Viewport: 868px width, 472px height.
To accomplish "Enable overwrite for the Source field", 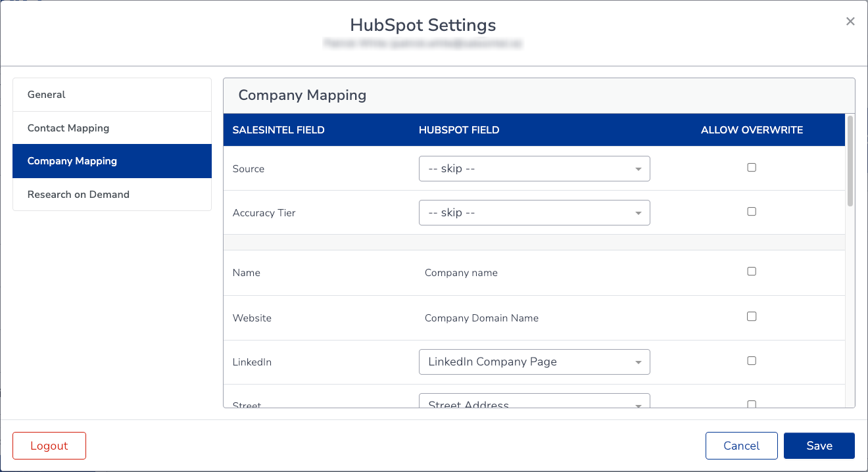I will click(x=752, y=168).
